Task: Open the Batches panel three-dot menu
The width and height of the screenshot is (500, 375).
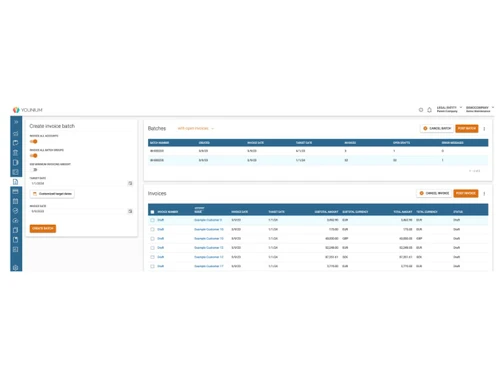Action: [x=484, y=129]
